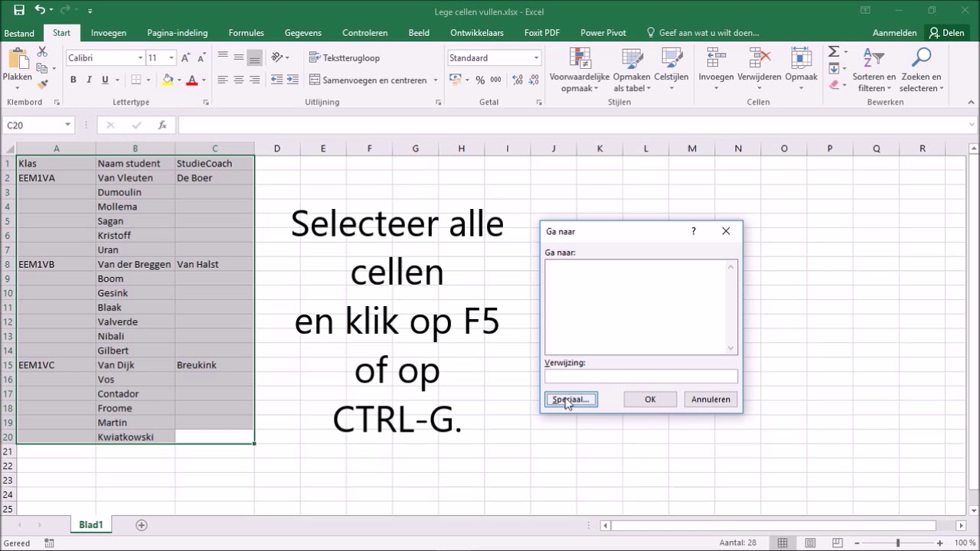Open the Gegevens ribbon tab

pos(303,33)
